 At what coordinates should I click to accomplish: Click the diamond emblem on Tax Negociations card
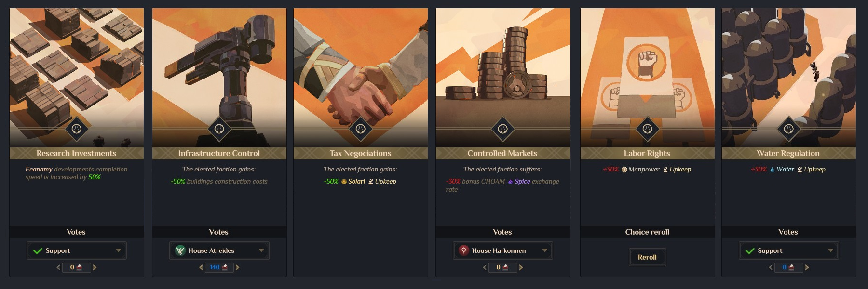(360, 129)
